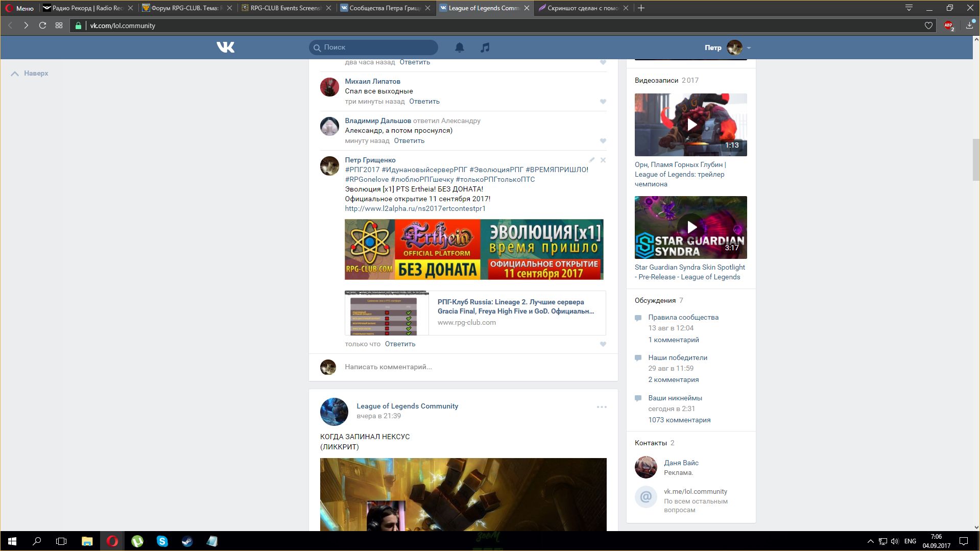Open the l2alpha.ru link in comment
Screen dimensions: 980x551
pyautogui.click(x=415, y=208)
